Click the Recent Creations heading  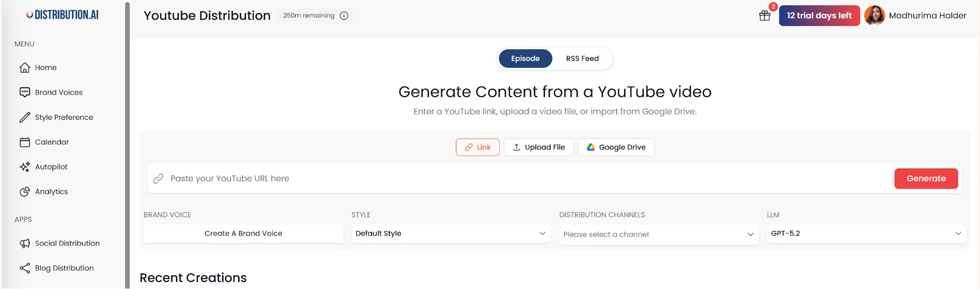(193, 278)
